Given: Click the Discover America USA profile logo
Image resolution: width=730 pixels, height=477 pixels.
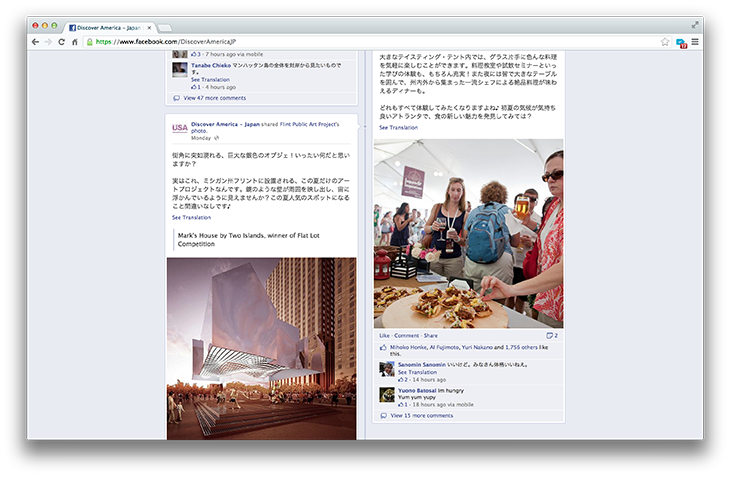Looking at the screenshot, I should click(x=179, y=128).
